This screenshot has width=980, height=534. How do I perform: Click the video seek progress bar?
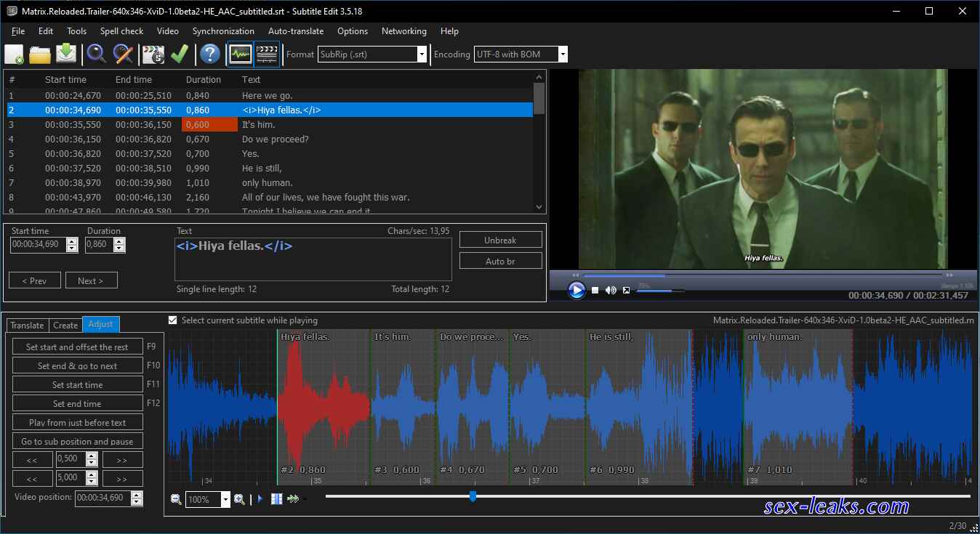[x=762, y=275]
